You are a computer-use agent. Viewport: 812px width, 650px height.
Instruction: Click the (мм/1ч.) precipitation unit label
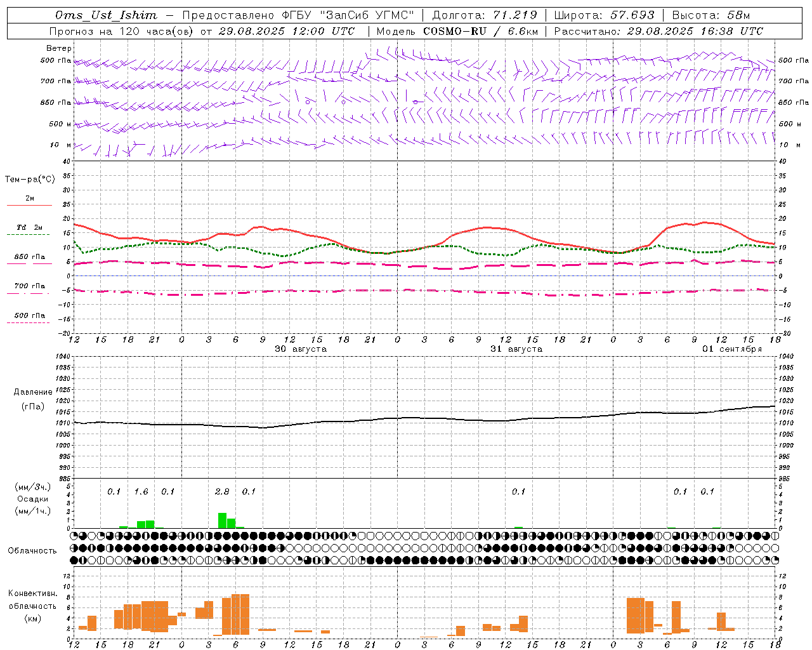point(33,511)
